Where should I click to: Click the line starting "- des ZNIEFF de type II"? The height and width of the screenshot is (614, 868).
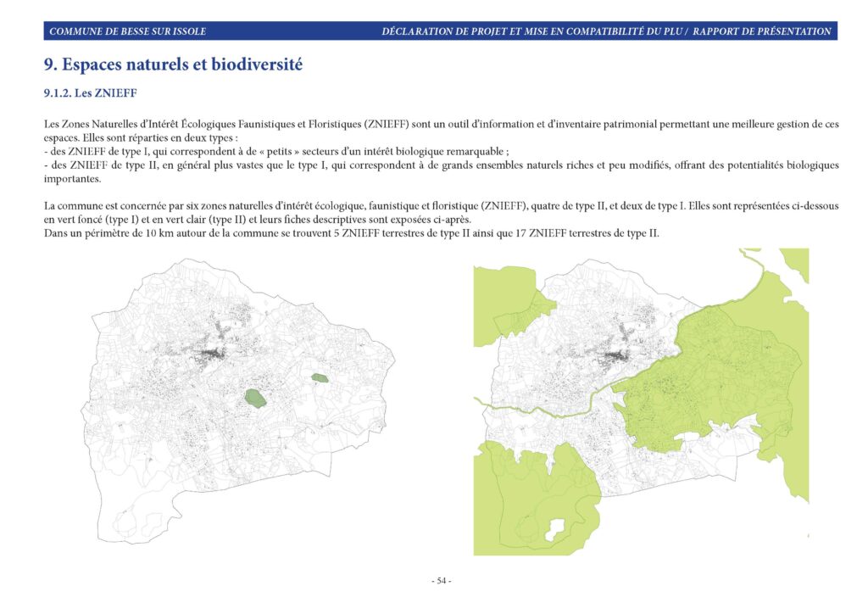pos(441,165)
